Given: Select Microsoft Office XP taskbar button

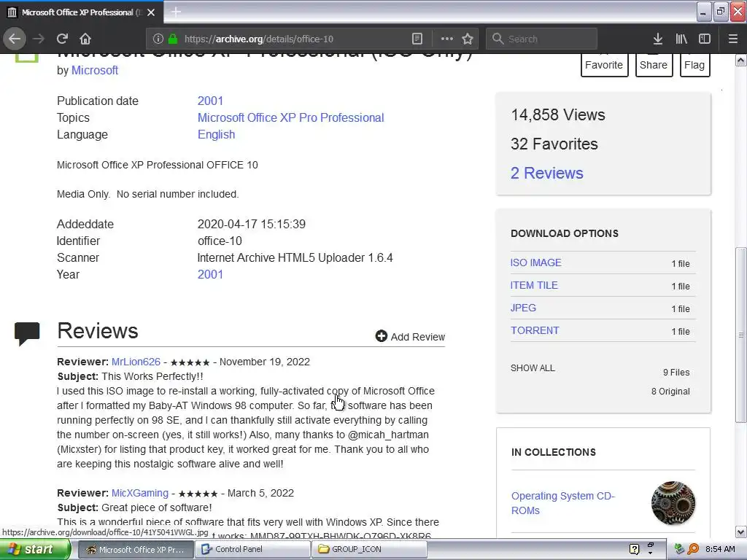Looking at the screenshot, I should [x=136, y=549].
